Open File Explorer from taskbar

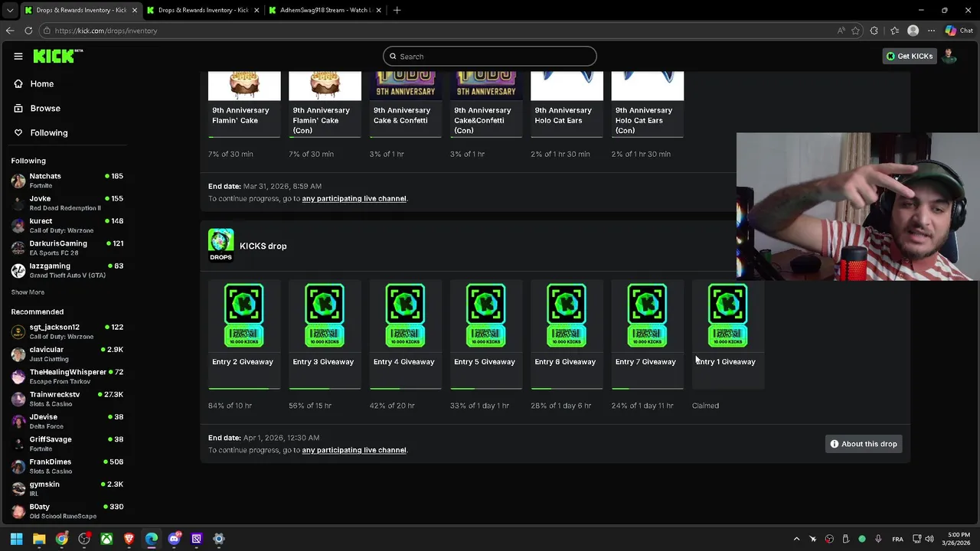(39, 539)
